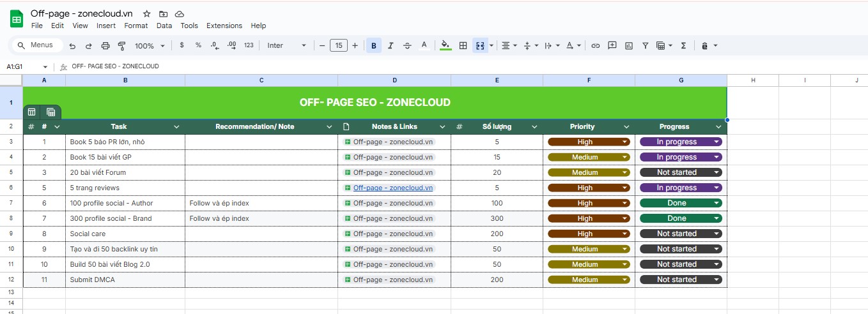Open merge type dropdown arrow
Screen dimensions: 868x314
pos(491,45)
